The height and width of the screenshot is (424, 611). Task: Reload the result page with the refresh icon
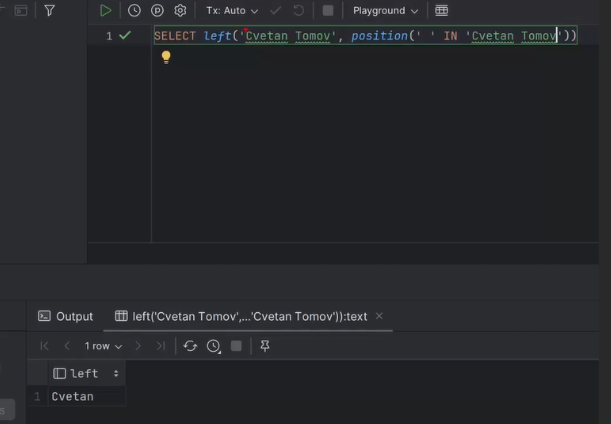pos(190,346)
